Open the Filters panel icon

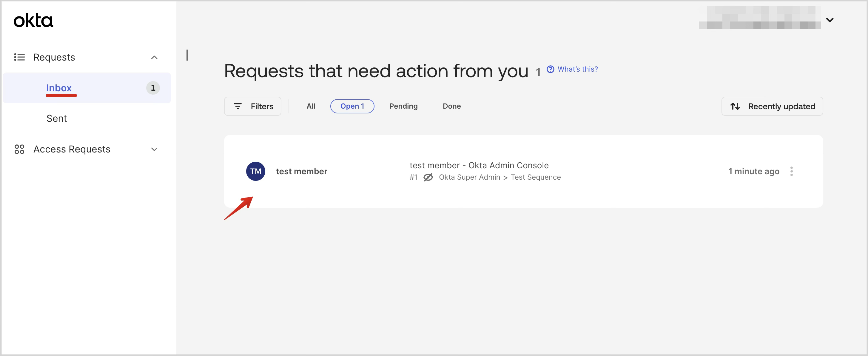[x=238, y=106]
